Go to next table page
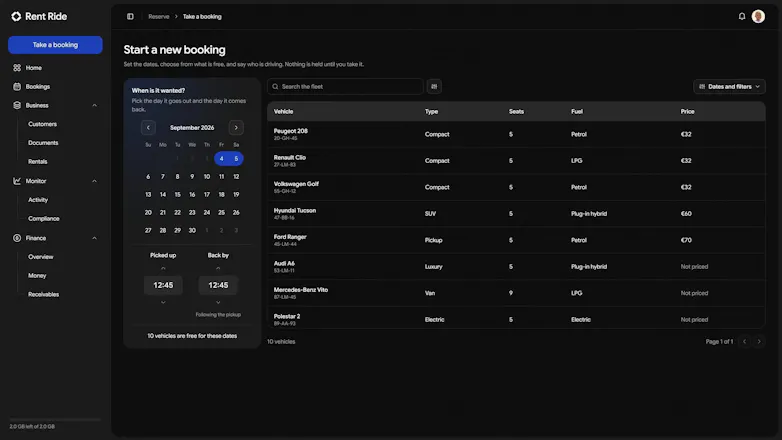The height and width of the screenshot is (440, 782). tap(759, 342)
